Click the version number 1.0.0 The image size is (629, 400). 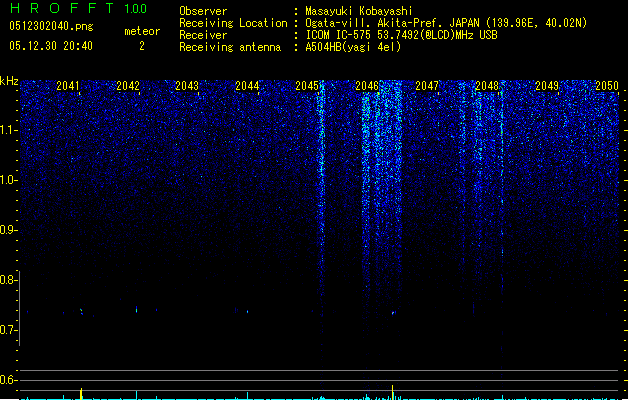click(135, 8)
